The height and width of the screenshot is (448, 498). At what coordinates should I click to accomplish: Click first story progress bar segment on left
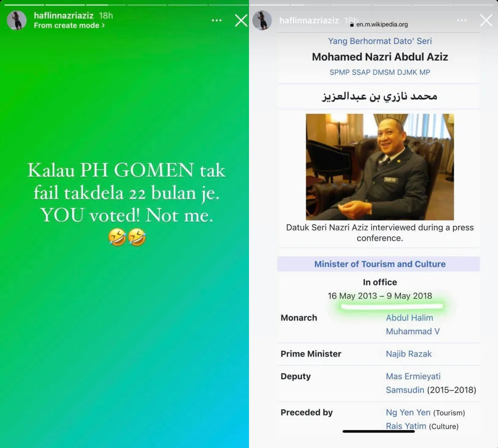click(x=24, y=5)
